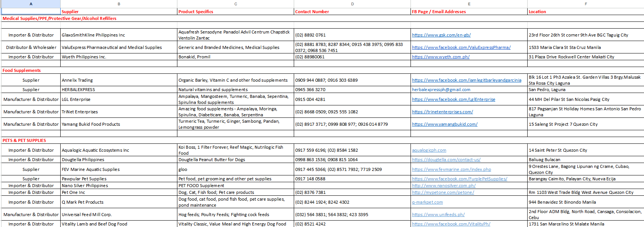The image size is (644, 227).
Task: Select location San Pedro, Laguna
Action: [x=586, y=90]
